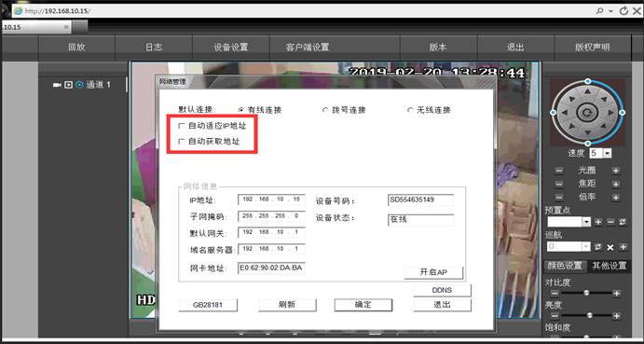Image resolution: width=644 pixels, height=344 pixels.
Task: Open the 版权声明 menu
Action: [x=592, y=48]
